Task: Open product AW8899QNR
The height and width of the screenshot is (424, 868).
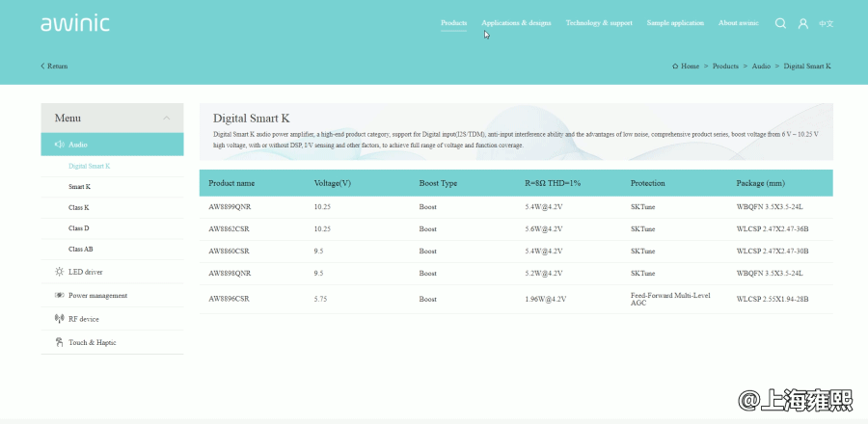Action: click(230, 207)
